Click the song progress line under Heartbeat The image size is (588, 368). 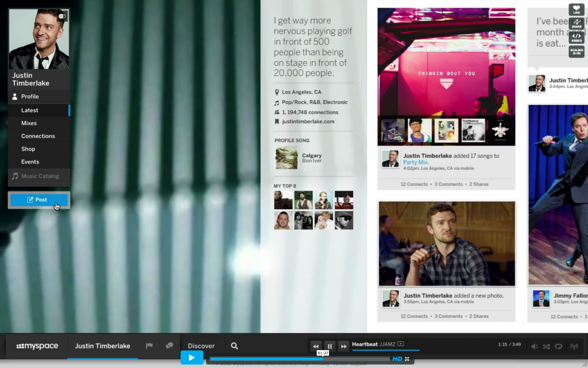[386, 350]
